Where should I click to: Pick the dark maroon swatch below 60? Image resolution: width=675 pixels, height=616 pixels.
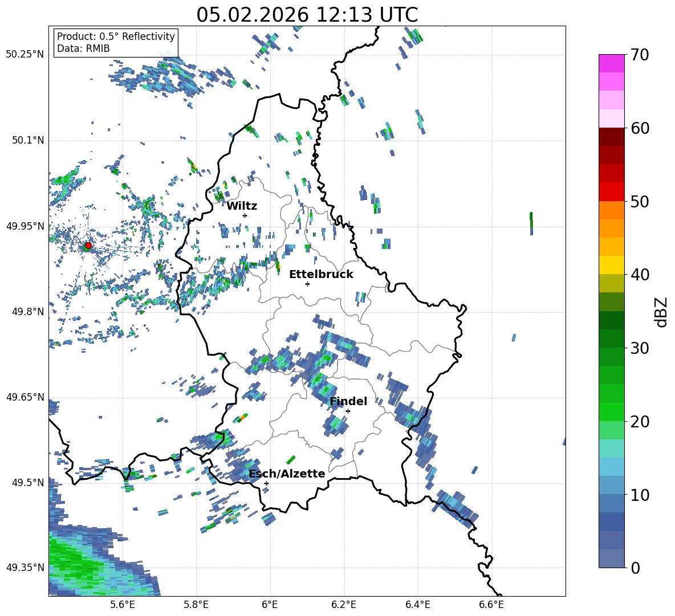[x=612, y=136]
